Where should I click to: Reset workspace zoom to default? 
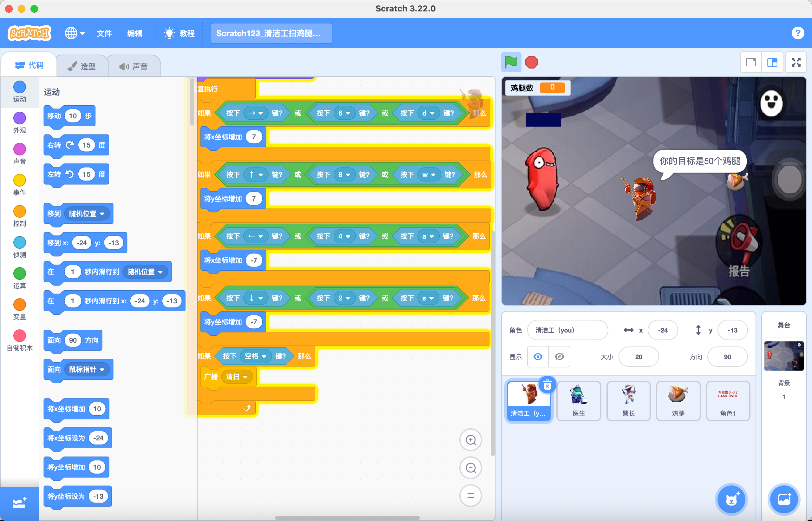470,496
